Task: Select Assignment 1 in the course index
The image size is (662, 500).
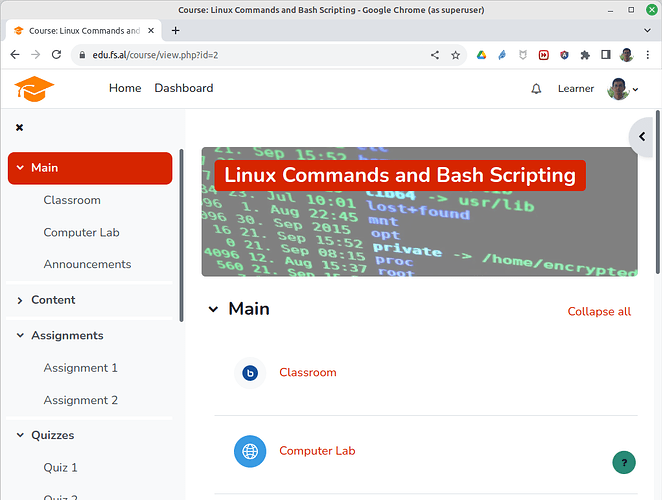Action: pos(80,368)
